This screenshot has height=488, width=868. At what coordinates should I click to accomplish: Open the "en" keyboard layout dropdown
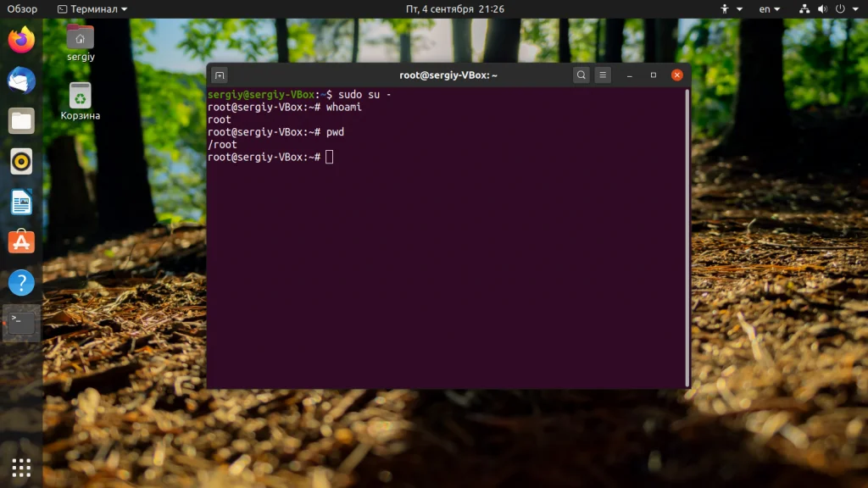768,8
